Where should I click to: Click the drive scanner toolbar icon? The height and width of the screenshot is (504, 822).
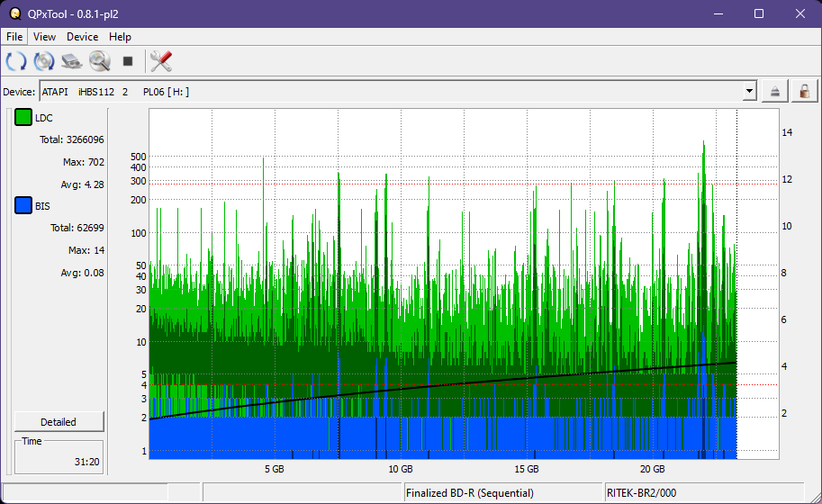click(72, 61)
